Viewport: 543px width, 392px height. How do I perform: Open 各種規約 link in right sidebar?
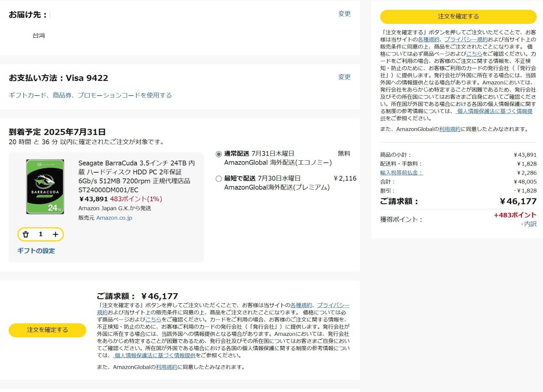coord(429,39)
